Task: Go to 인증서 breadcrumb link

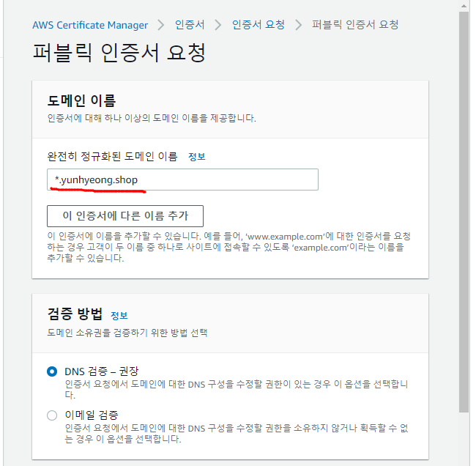Action: click(x=190, y=25)
